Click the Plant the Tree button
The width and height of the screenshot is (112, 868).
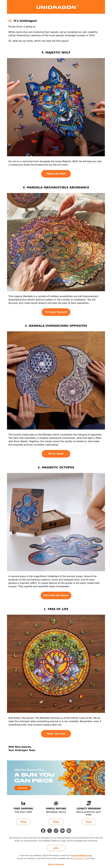tap(56, 733)
